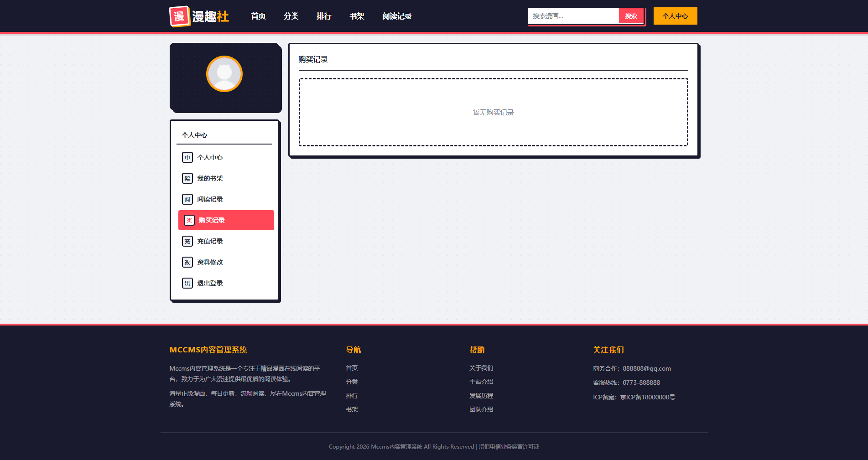Click the red 搜索 button

631,16
